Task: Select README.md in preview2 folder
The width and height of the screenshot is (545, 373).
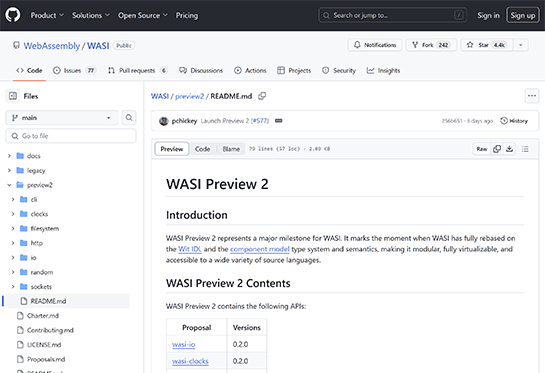Action: [x=68, y=301]
